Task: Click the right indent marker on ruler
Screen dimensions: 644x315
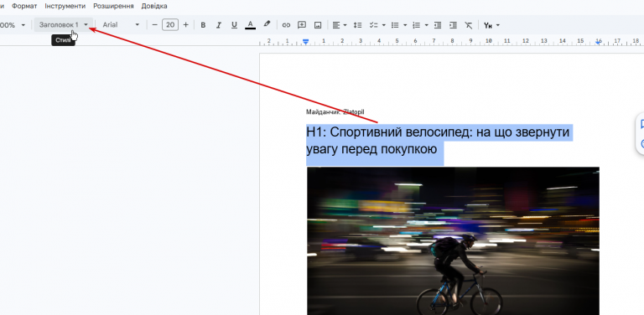Action: coord(599,42)
